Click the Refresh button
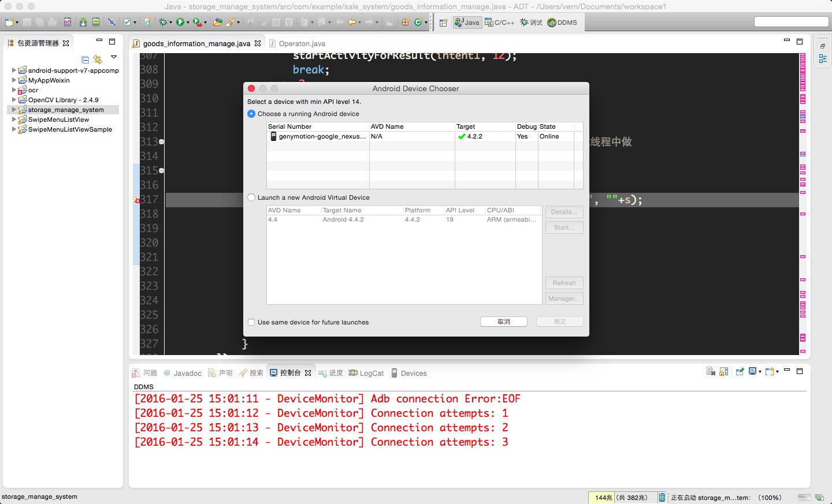The height and width of the screenshot is (504, 832). click(x=564, y=283)
